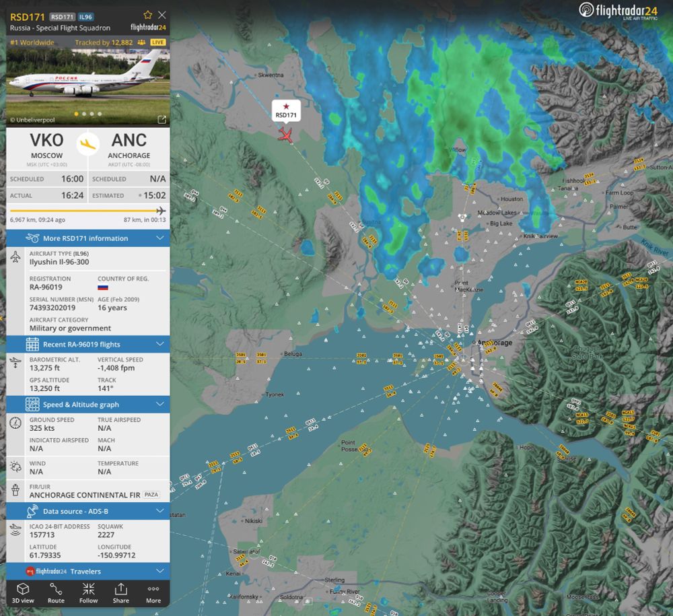Expand More RSD171 information section
This screenshot has height=616, width=673.
pos(88,238)
